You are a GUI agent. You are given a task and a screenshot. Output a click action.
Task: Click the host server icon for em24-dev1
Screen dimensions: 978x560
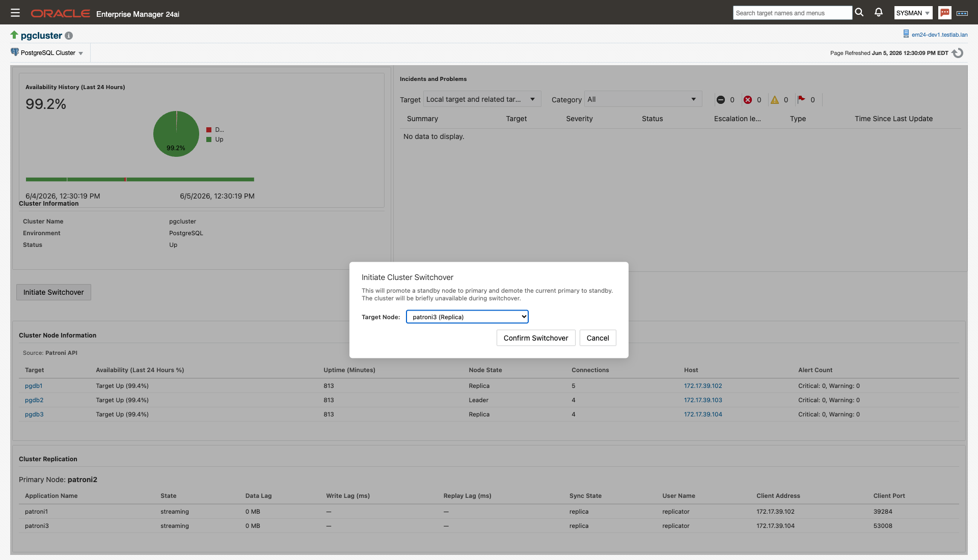[x=906, y=34]
